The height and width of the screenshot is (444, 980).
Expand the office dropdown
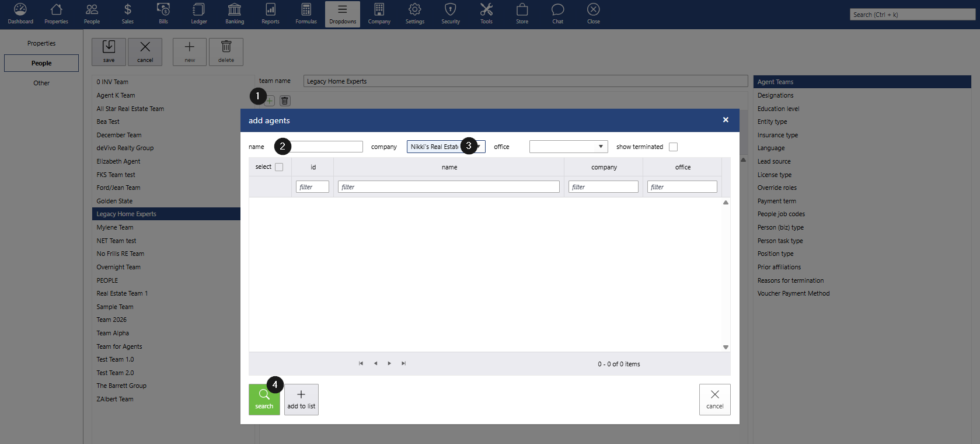[601, 147]
